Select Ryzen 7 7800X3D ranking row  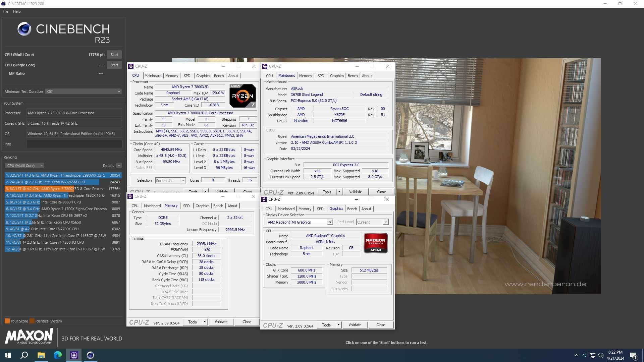tap(63, 189)
